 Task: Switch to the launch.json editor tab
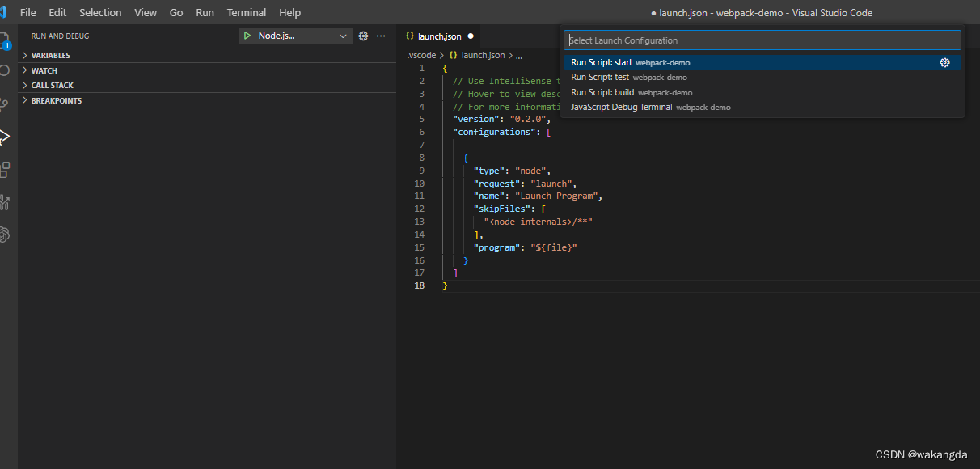(x=439, y=36)
